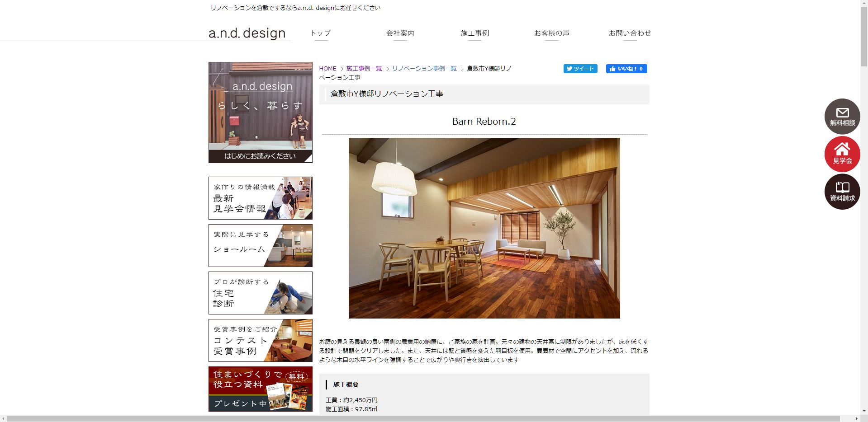The width and height of the screenshot is (868, 422).
Task: Click the Barn Reborn.2 interior photo
Action: 484,228
